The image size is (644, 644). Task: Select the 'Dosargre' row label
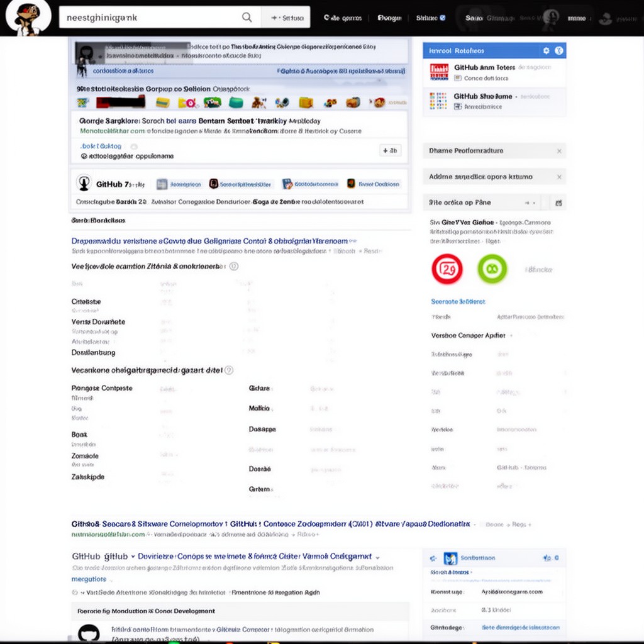pyautogui.click(x=262, y=429)
